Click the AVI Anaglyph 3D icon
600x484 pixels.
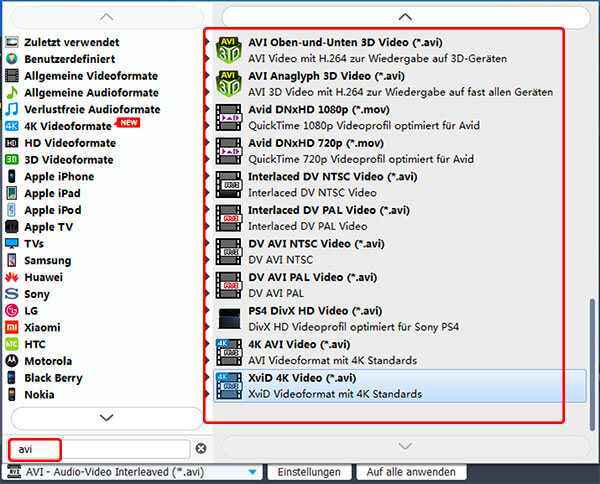pyautogui.click(x=228, y=84)
